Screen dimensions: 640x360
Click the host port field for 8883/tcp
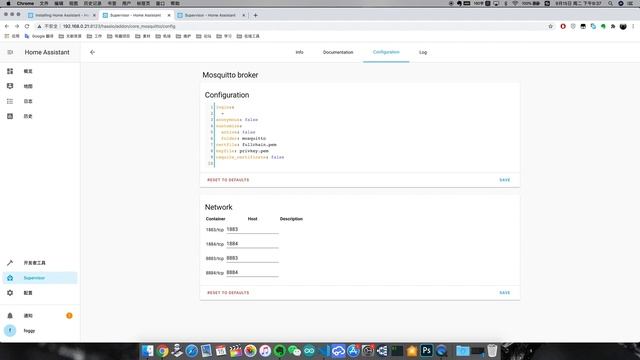tap(252, 258)
